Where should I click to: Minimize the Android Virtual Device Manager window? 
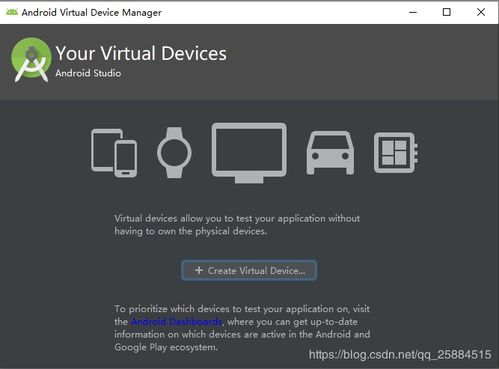click(x=413, y=12)
